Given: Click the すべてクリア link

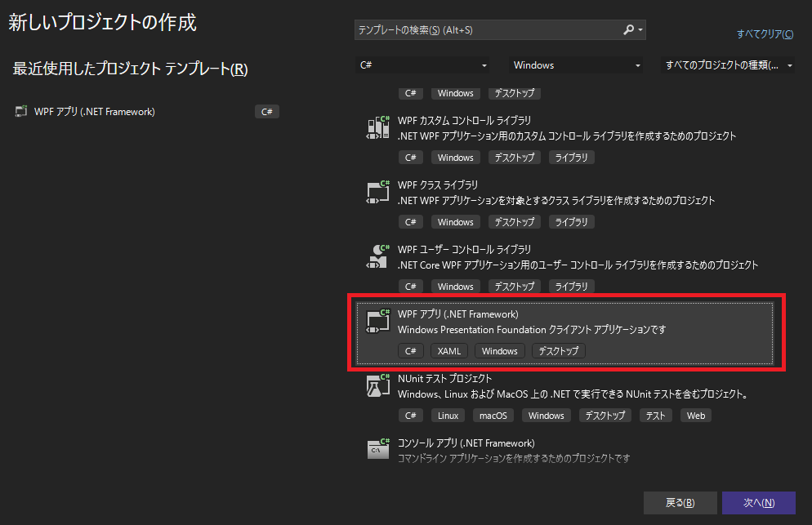Looking at the screenshot, I should [x=765, y=34].
